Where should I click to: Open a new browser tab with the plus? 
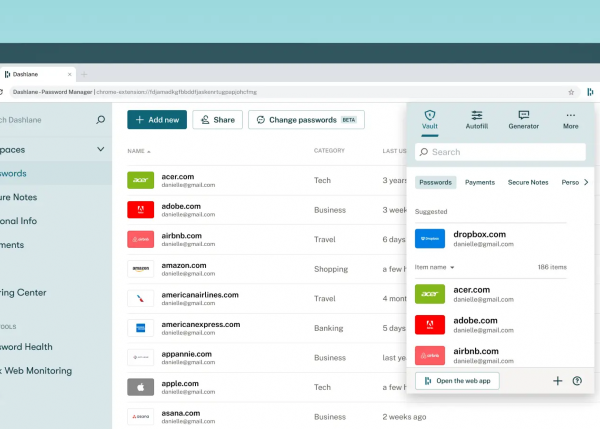84,74
